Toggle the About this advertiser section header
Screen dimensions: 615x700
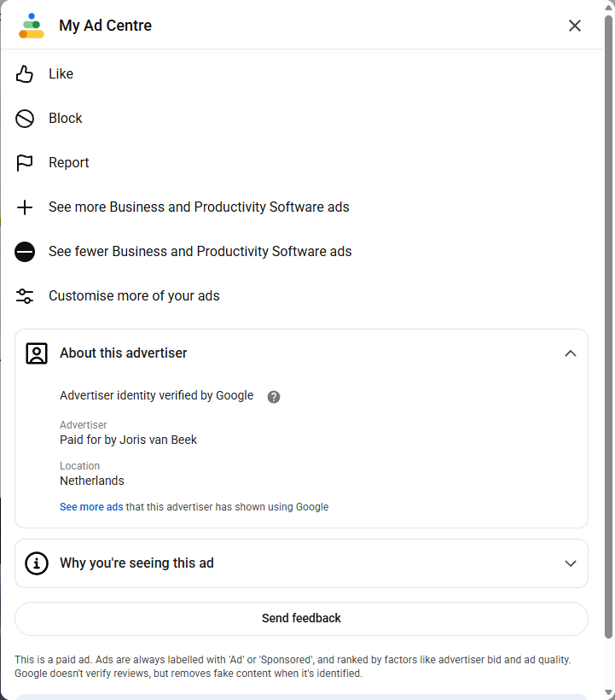(x=301, y=353)
